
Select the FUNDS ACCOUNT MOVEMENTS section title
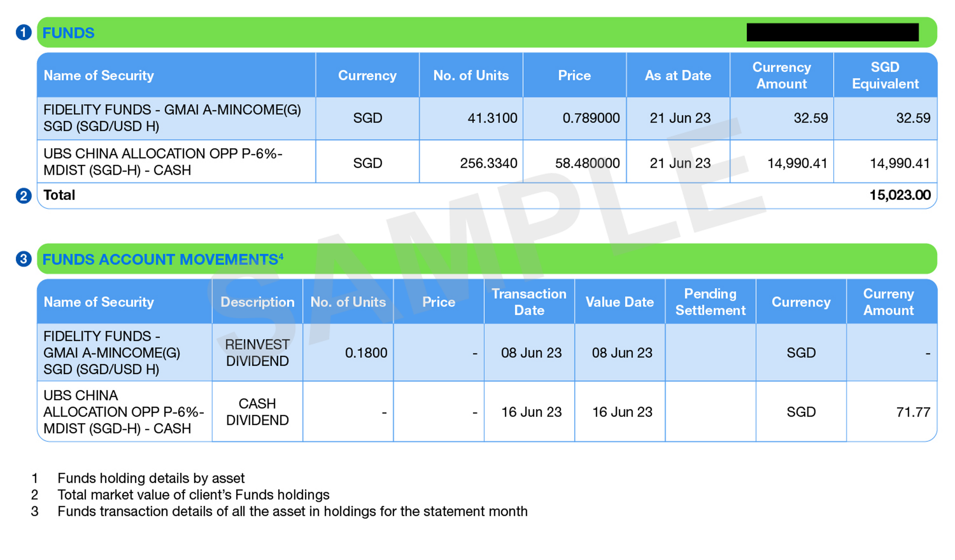[x=163, y=259]
